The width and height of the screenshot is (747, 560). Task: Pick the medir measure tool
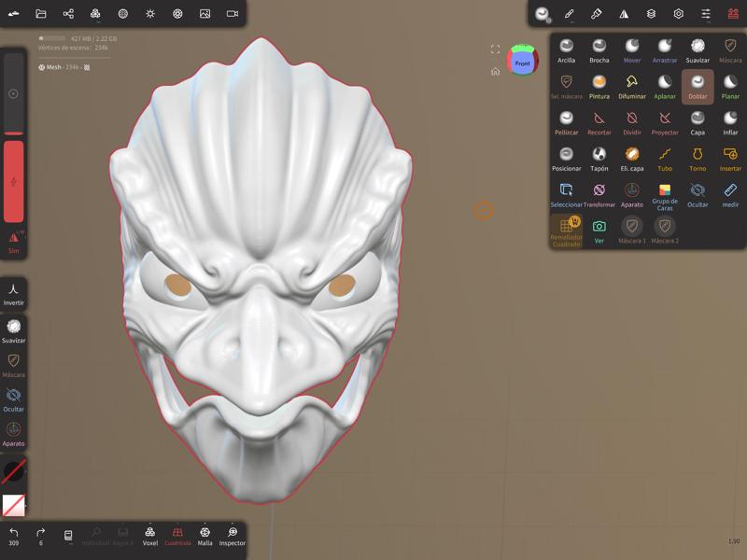point(730,195)
